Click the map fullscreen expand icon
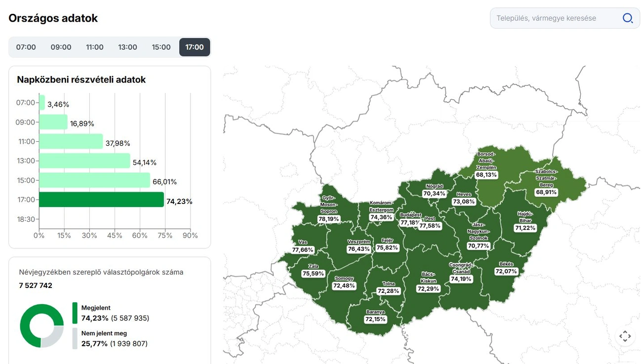642x364 pixels. click(625, 336)
